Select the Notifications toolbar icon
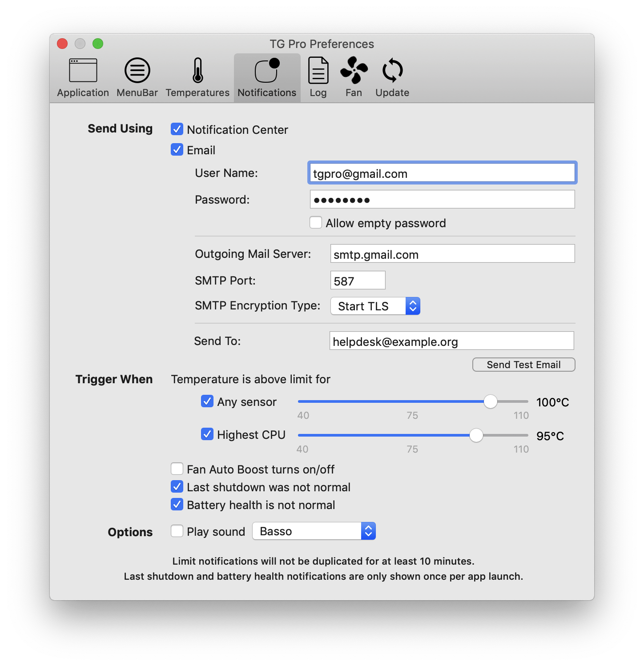The height and width of the screenshot is (666, 644). point(267,71)
